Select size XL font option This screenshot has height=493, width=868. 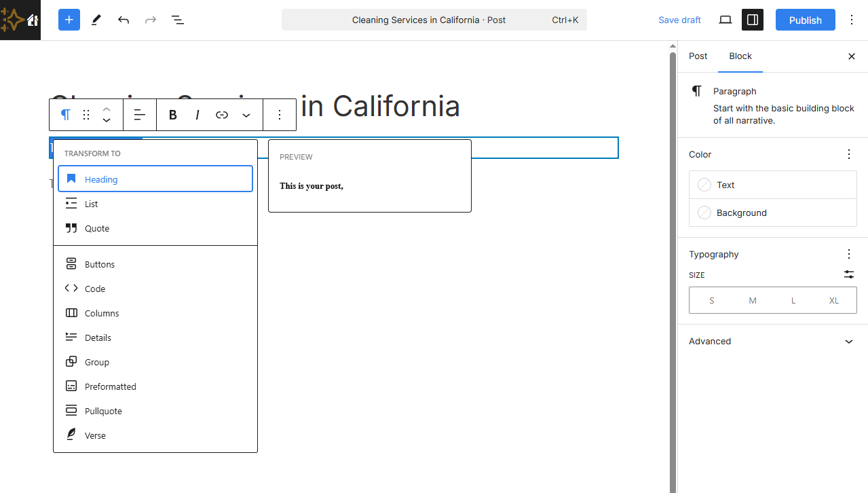click(834, 300)
